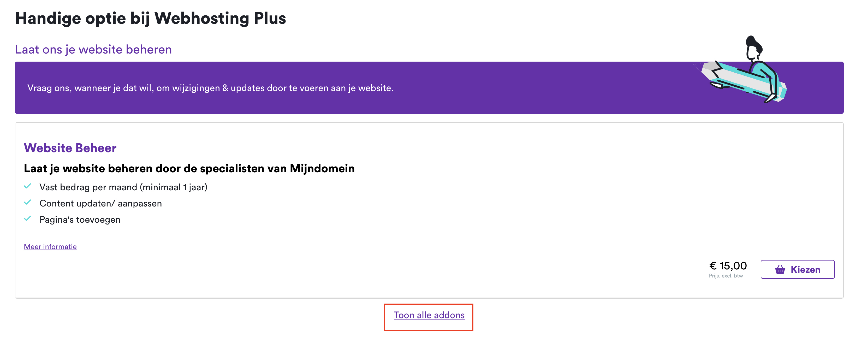Click the Pagina's toevoegen text

tap(80, 220)
